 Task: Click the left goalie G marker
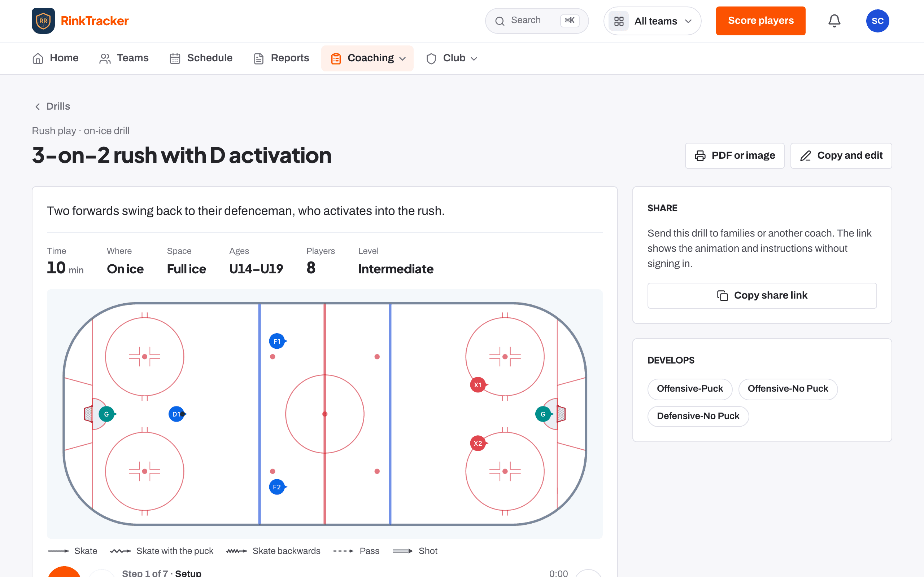coord(106,414)
